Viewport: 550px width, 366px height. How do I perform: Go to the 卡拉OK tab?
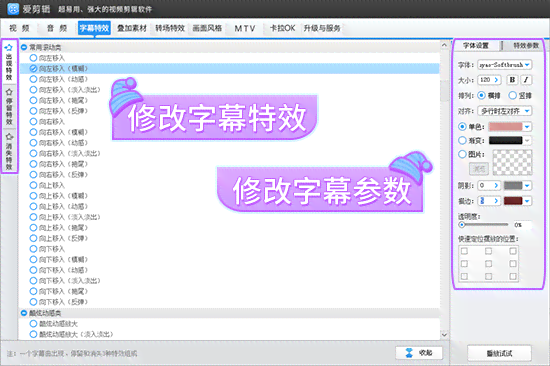pos(282,28)
